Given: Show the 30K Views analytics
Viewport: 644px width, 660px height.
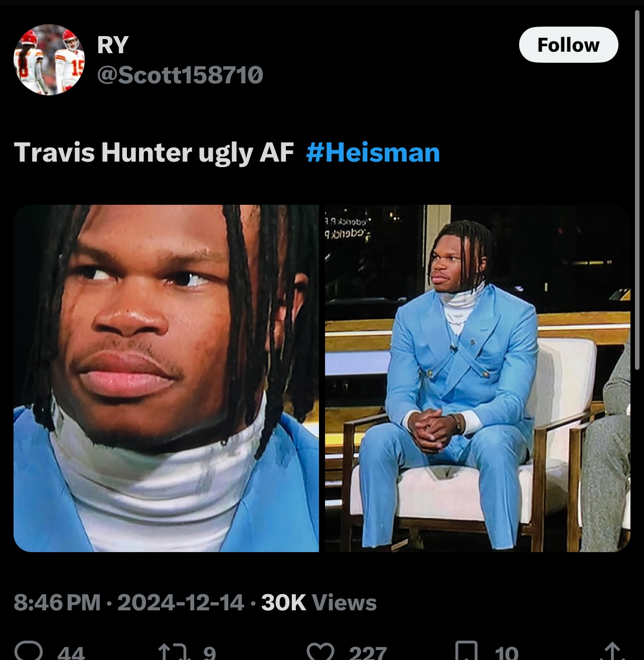Looking at the screenshot, I should [x=319, y=602].
